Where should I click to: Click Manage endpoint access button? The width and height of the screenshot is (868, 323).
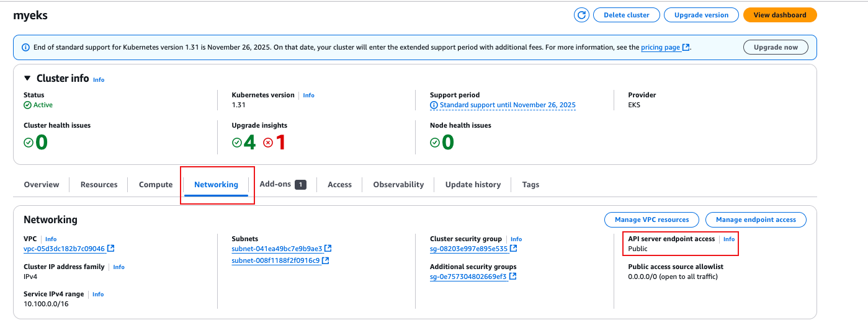(756, 219)
